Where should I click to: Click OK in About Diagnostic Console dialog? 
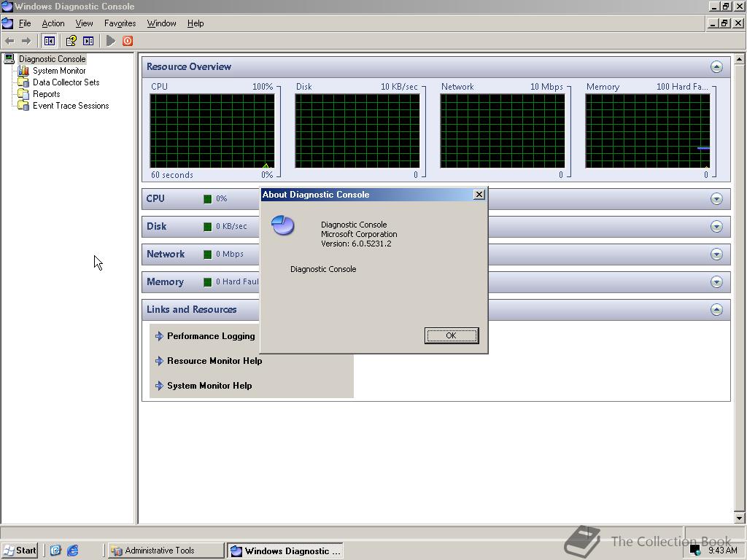[x=451, y=335]
